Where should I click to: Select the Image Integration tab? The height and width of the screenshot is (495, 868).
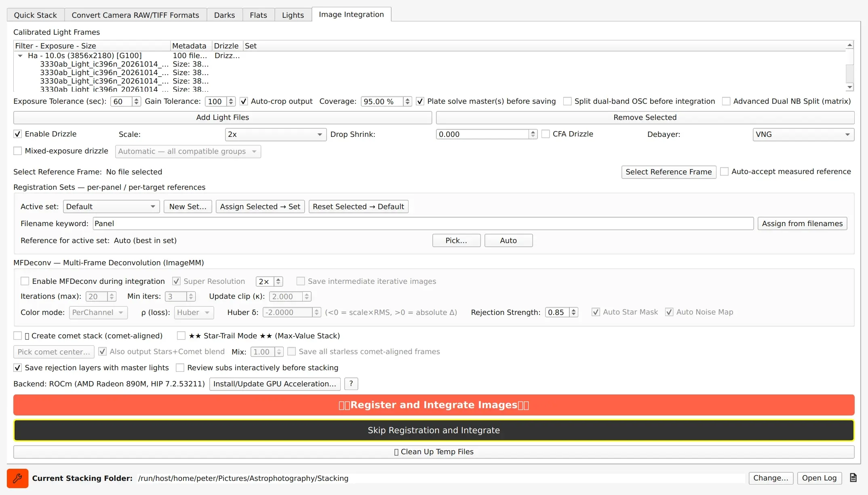point(351,15)
